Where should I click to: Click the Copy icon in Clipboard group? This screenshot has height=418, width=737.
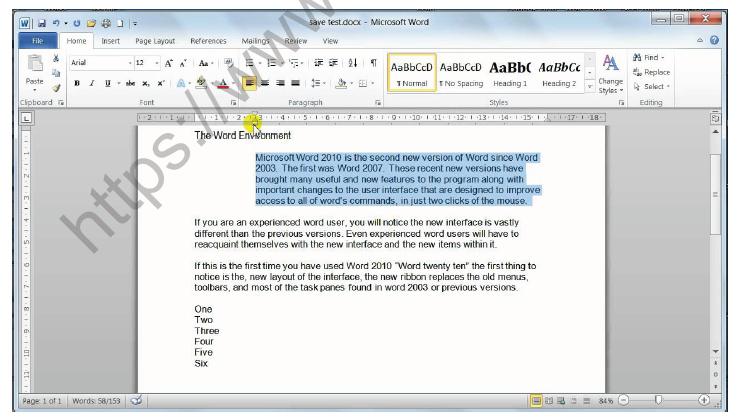coord(56,73)
